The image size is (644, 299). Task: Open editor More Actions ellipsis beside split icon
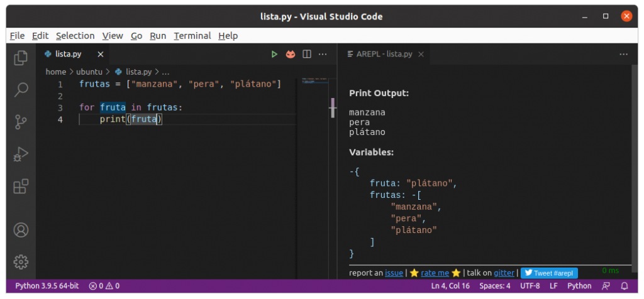tap(324, 55)
